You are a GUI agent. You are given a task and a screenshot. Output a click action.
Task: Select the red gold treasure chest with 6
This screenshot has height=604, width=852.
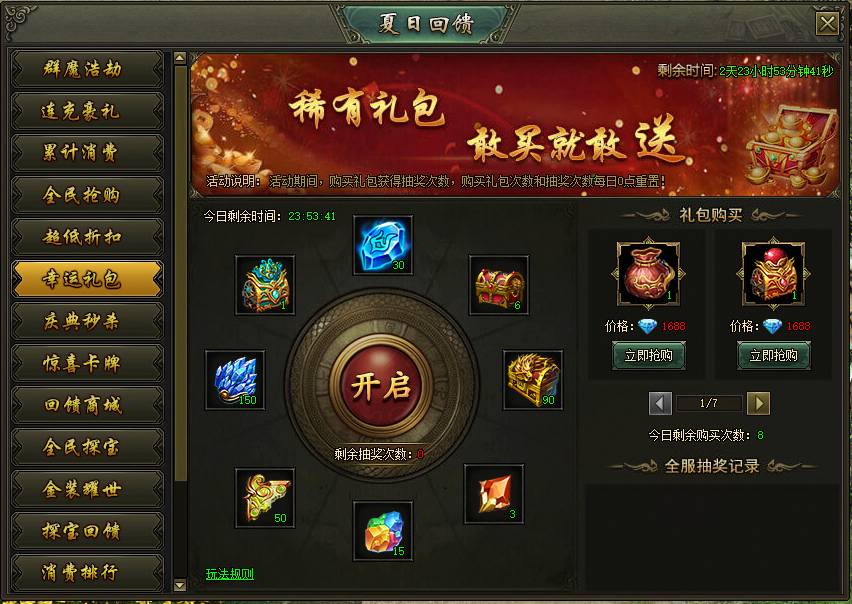point(499,285)
